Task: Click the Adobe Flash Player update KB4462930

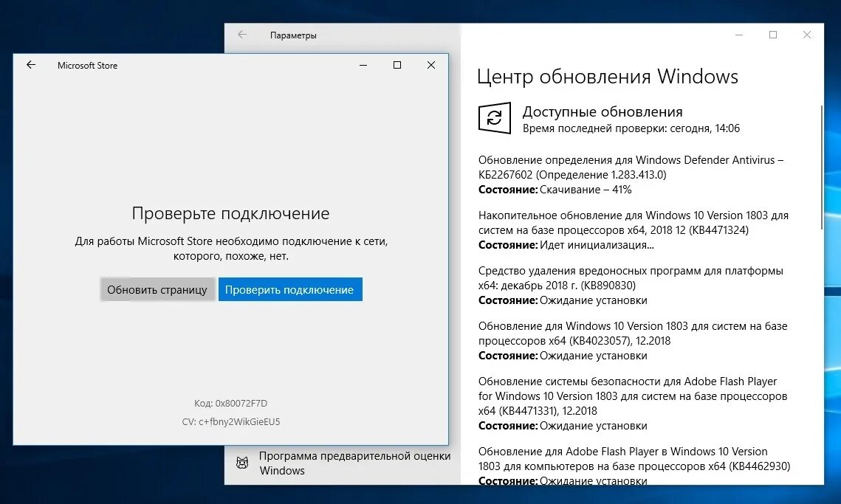Action: 634,459
